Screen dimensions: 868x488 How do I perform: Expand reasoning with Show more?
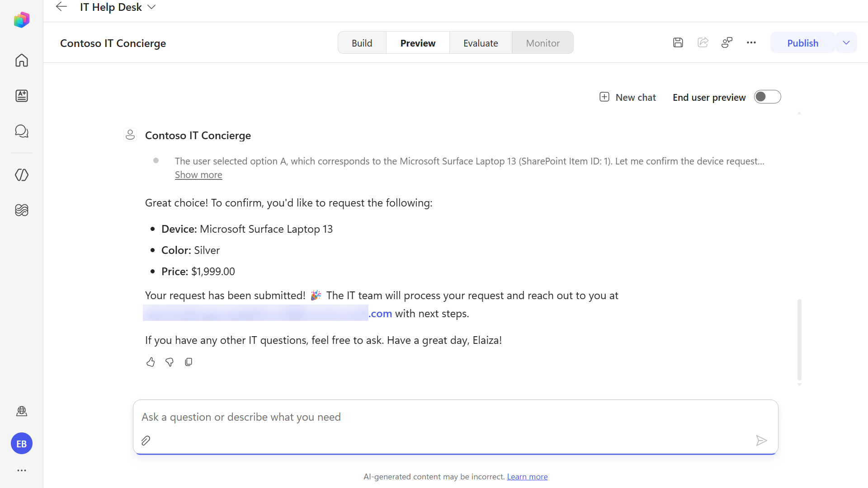tap(198, 175)
